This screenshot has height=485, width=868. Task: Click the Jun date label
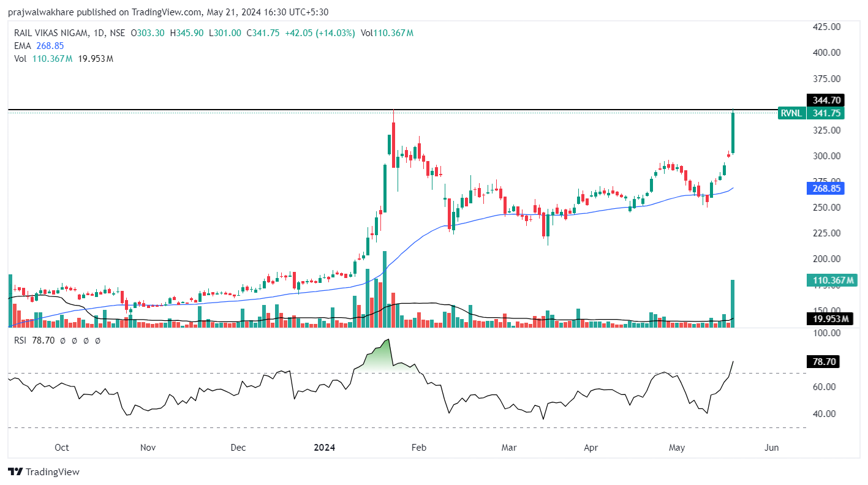coord(772,448)
